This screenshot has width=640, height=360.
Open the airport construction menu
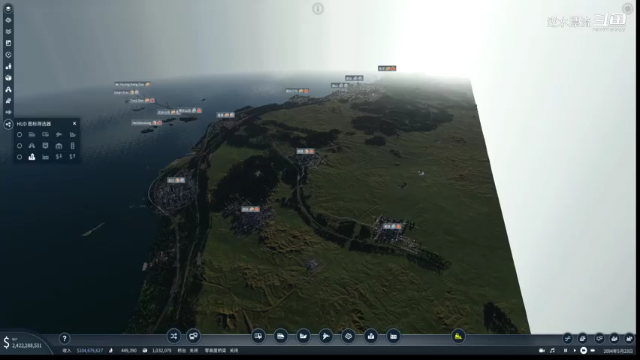pyautogui.click(x=326, y=336)
